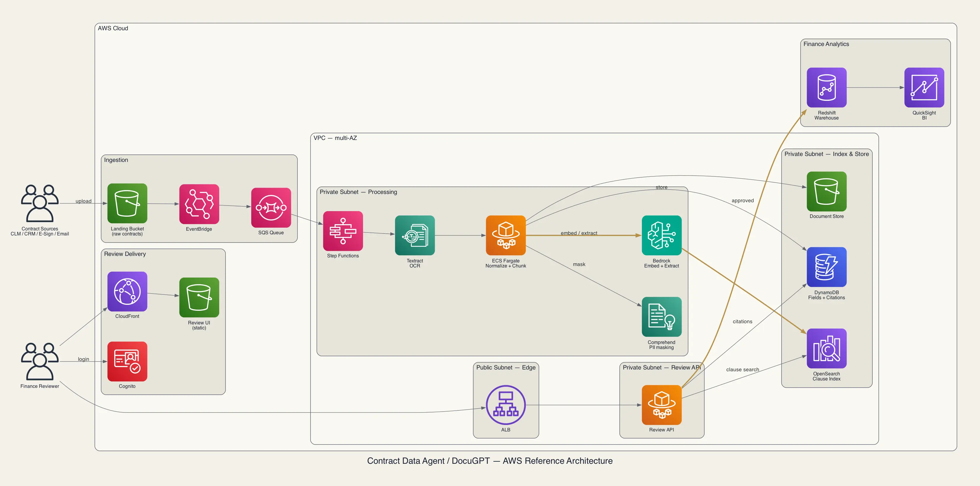Viewport: 980px width, 486px height.
Task: Select the Ingestion group label
Action: pyautogui.click(x=116, y=160)
